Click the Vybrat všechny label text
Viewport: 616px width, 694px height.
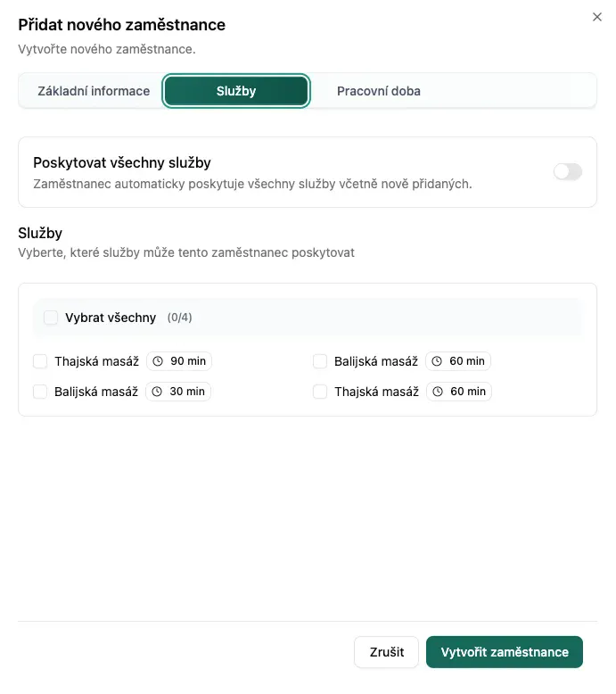(111, 318)
